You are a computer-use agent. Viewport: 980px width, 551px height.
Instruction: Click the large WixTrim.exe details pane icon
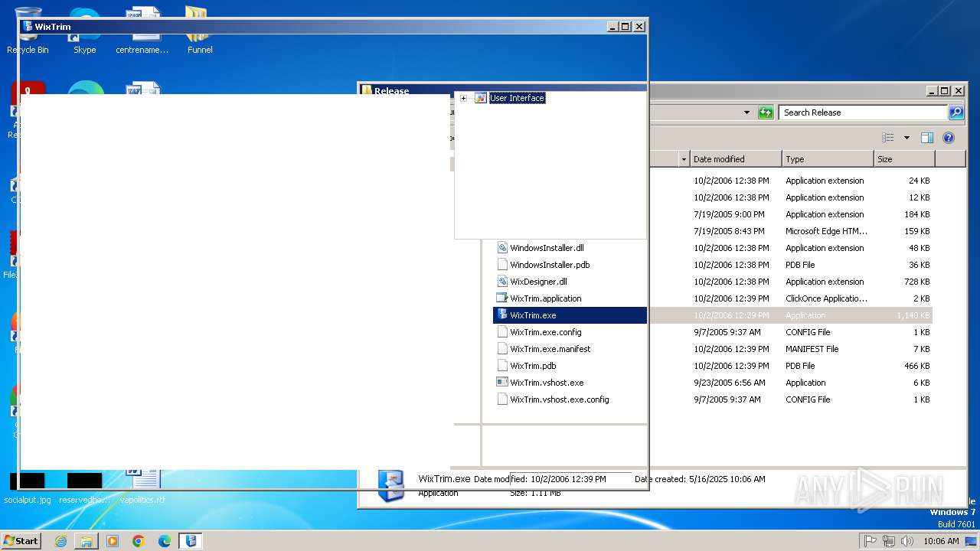pos(391,486)
